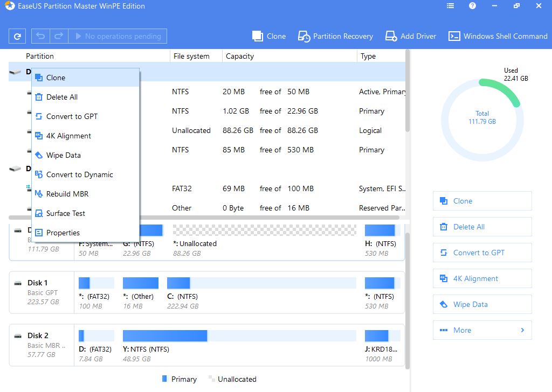Expand the More options chevron
Viewport: 552px width, 392px height.
[522, 330]
